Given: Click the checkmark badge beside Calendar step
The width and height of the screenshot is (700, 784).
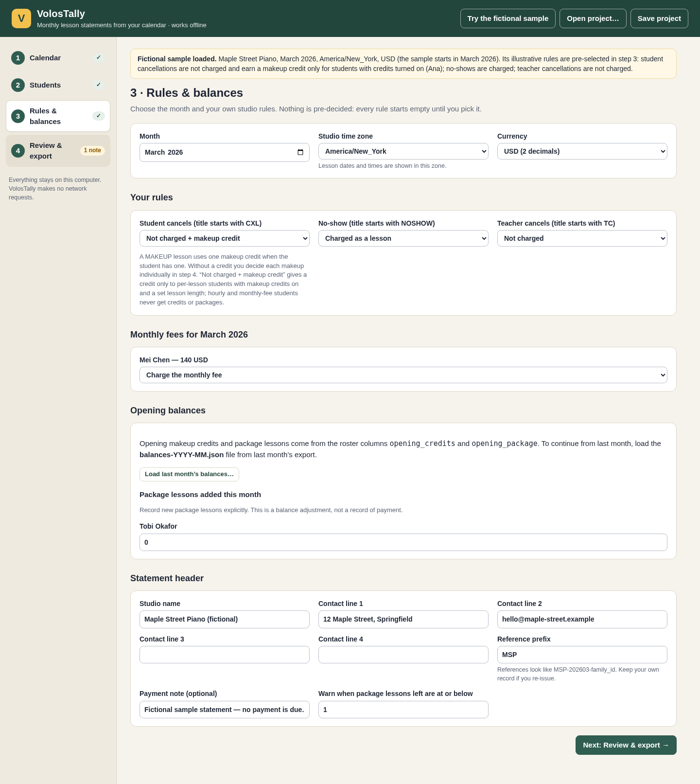Looking at the screenshot, I should pos(99,58).
